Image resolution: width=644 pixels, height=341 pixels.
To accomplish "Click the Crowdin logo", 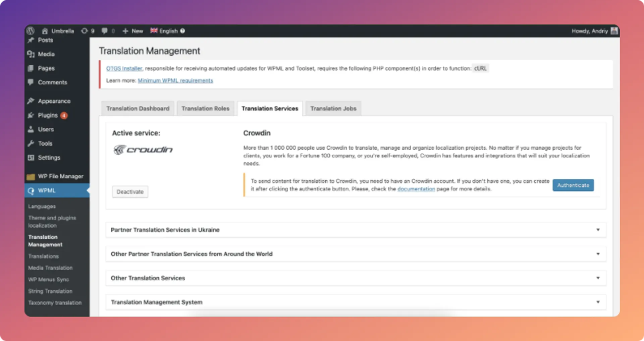I will click(143, 150).
